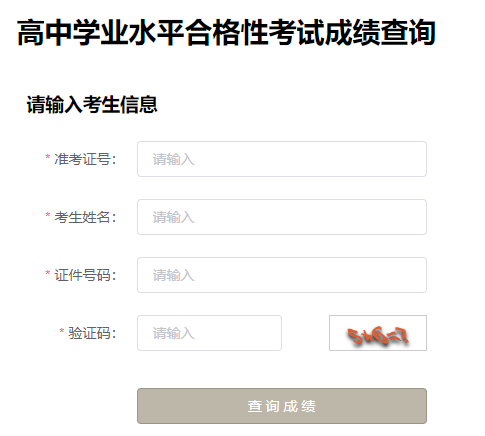Click the 请输入考生信息 section heading
This screenshot has width=485, height=436.
point(92,104)
